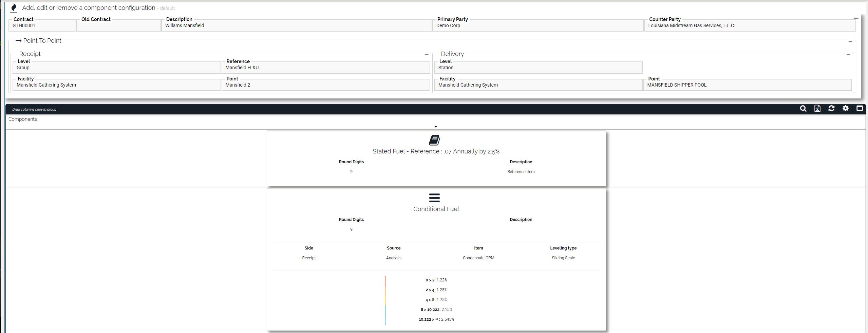The height and width of the screenshot is (333, 868).
Task: Open grid settings gear
Action: (x=846, y=109)
